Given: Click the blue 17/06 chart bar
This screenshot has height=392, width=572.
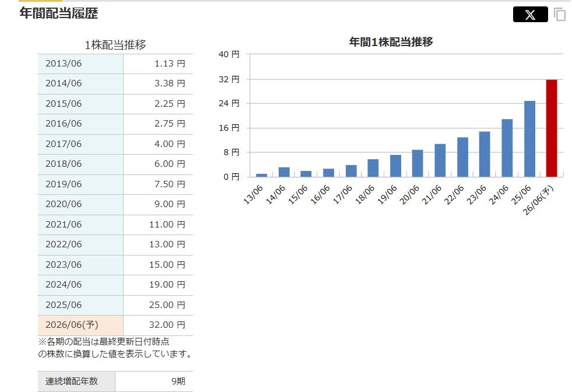Looking at the screenshot, I should (351, 171).
